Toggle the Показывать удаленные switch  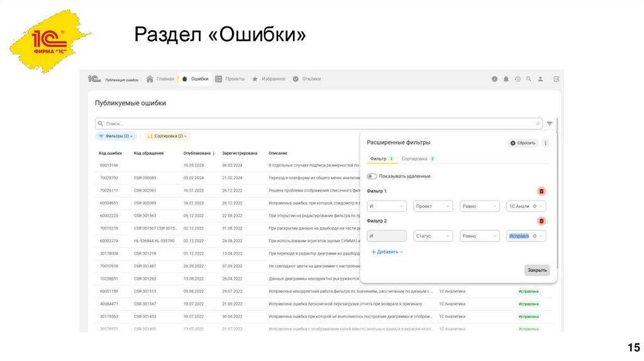(372, 176)
